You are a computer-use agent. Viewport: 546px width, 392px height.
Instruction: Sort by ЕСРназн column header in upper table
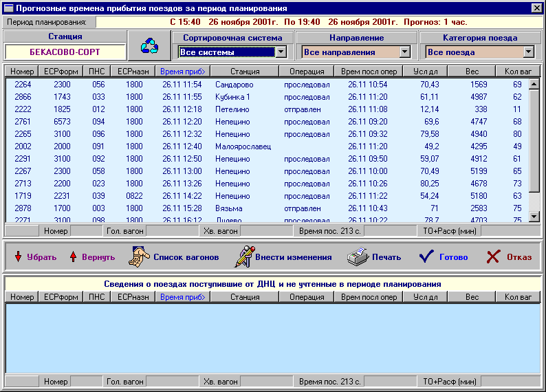coord(133,72)
